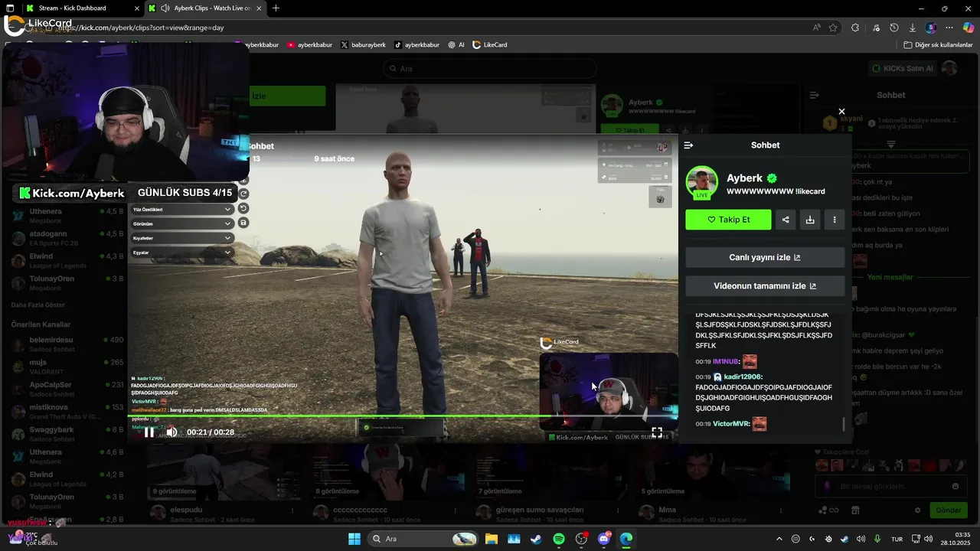Expand Görünüm dropdown in the video
980x551 pixels.
tap(182, 224)
